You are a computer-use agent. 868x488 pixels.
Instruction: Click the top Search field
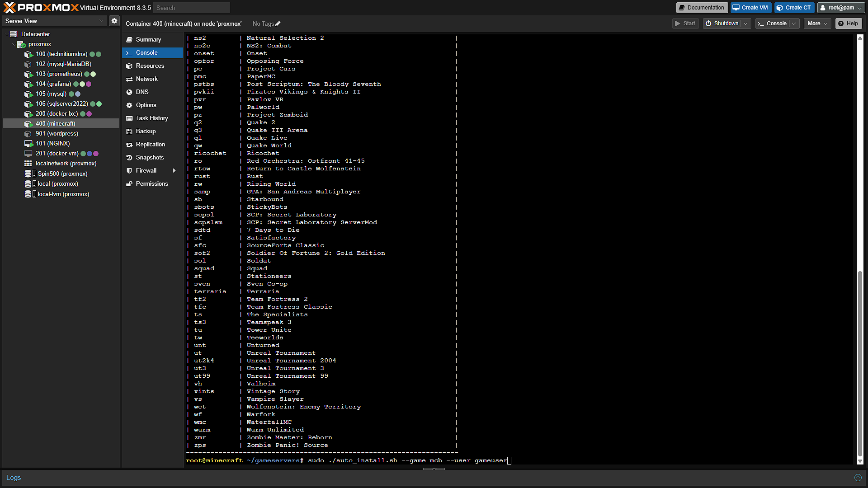click(192, 8)
